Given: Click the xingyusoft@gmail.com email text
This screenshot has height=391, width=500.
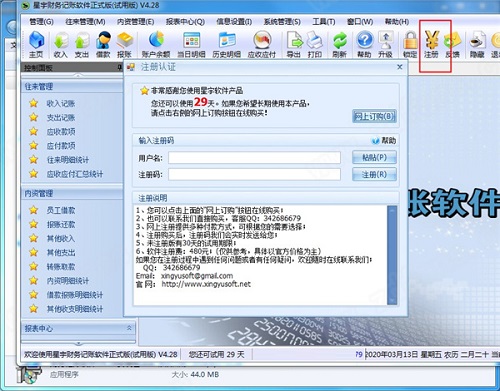Looking at the screenshot, I should pyautogui.click(x=197, y=276).
